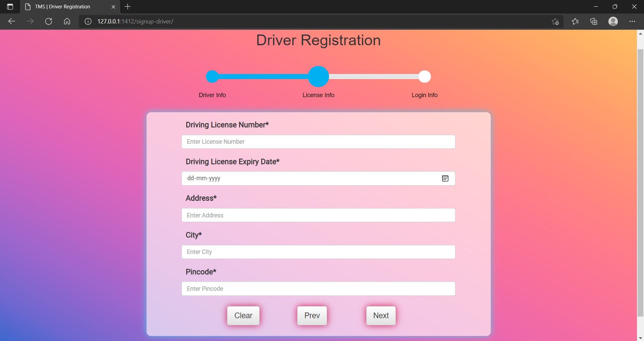Click the Pincode label
Image resolution: width=644 pixels, height=341 pixels.
(x=201, y=272)
